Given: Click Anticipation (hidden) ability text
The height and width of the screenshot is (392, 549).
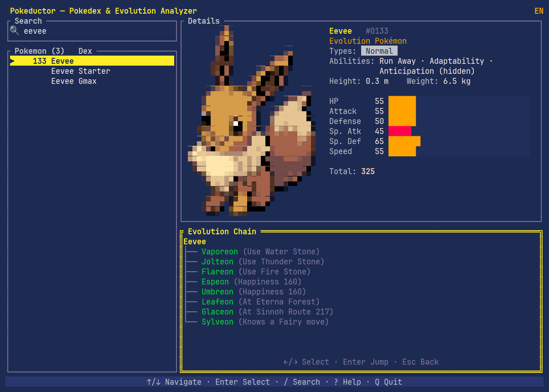Looking at the screenshot, I should (x=427, y=71).
